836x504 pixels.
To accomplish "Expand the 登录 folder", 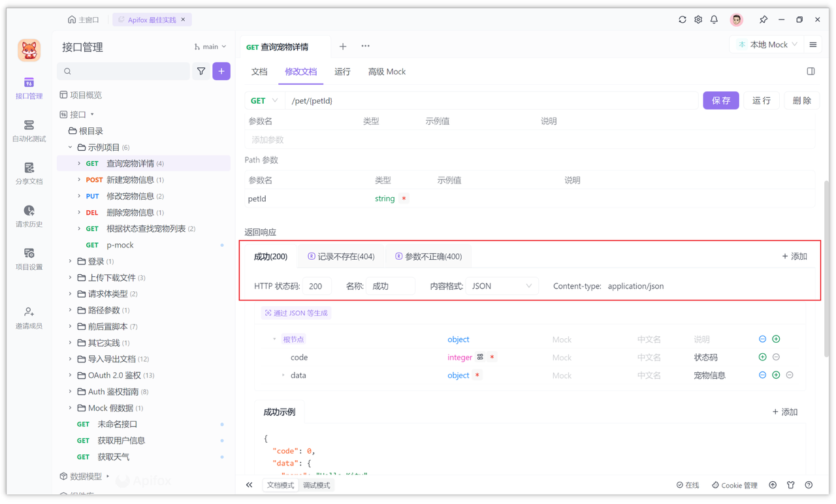I will pos(71,261).
